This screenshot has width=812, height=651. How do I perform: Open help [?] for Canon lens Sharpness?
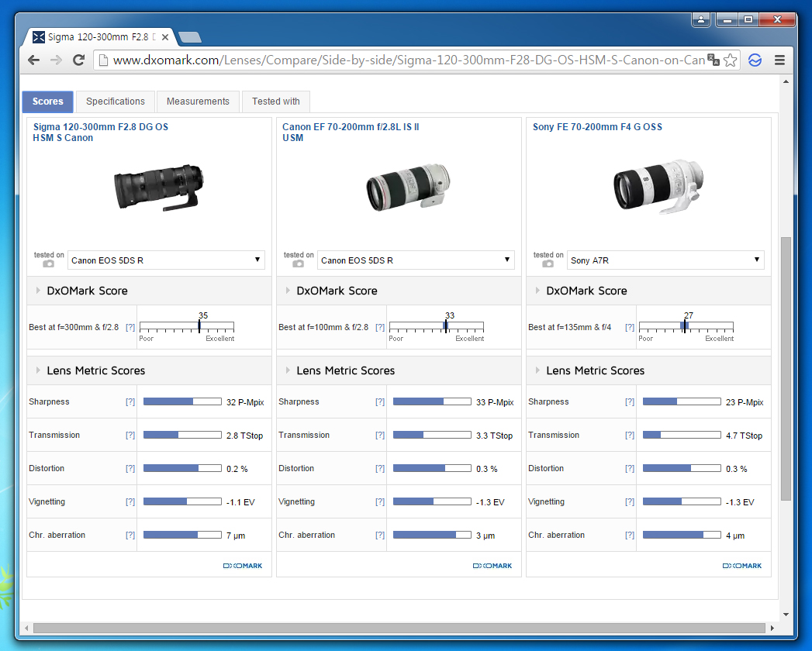click(380, 401)
